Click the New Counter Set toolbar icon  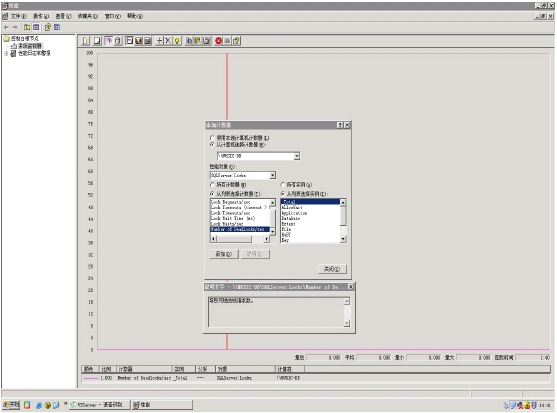pyautogui.click(x=86, y=41)
